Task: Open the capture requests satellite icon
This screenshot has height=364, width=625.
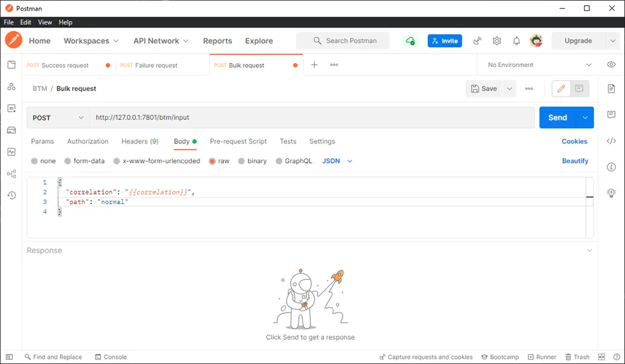Action: 477,41
